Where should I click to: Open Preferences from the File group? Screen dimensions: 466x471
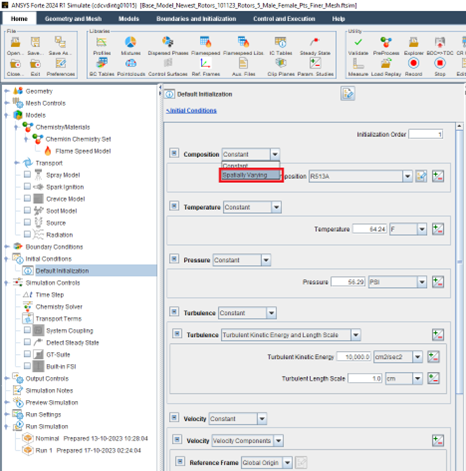point(61,63)
